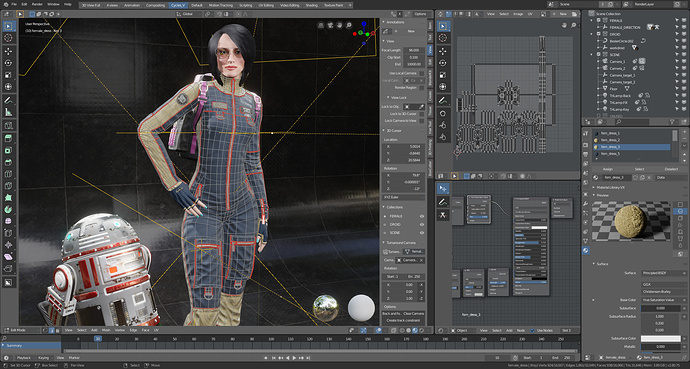690x369 pixels.
Task: Select the 3D Cursor tool in viewport
Action: pos(8,38)
